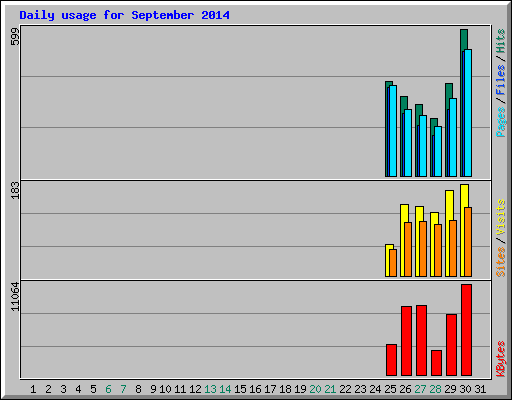
Task: Click the day 28 red KBytes bar
Action: pos(437,363)
